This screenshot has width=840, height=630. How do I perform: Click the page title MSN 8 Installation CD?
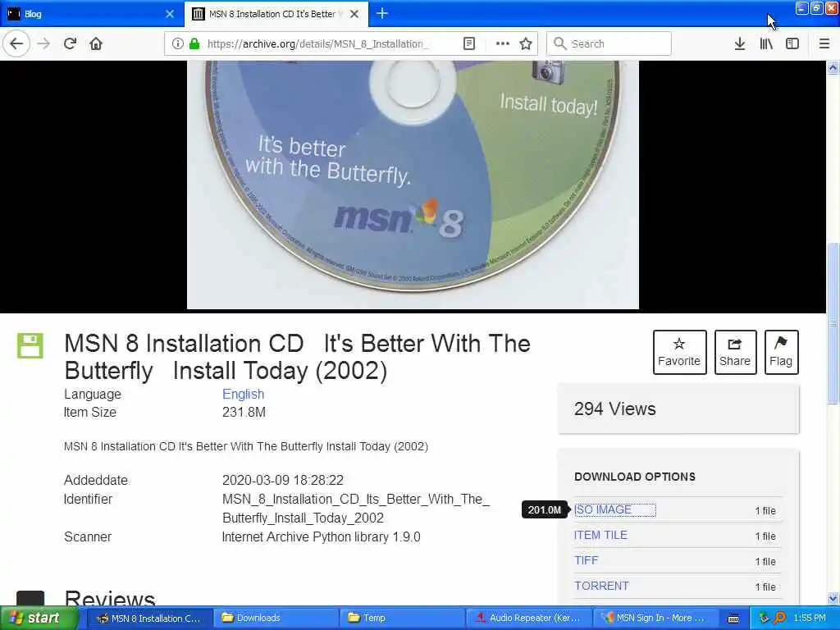(x=297, y=358)
